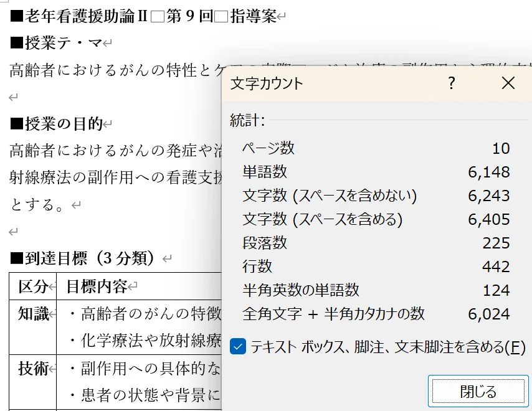
Task: Click 全角文字 + 半角カタカナの数 label
Action: pos(333,314)
